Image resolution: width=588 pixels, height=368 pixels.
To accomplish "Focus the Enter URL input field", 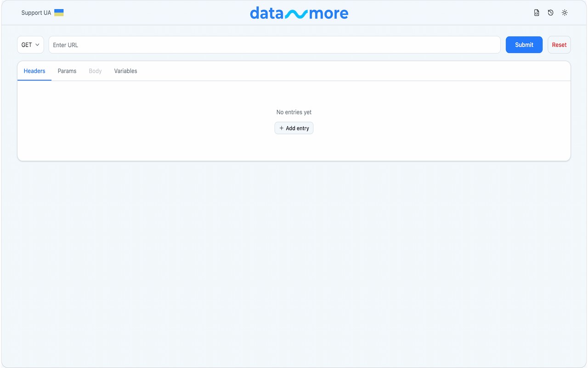I will [275, 45].
